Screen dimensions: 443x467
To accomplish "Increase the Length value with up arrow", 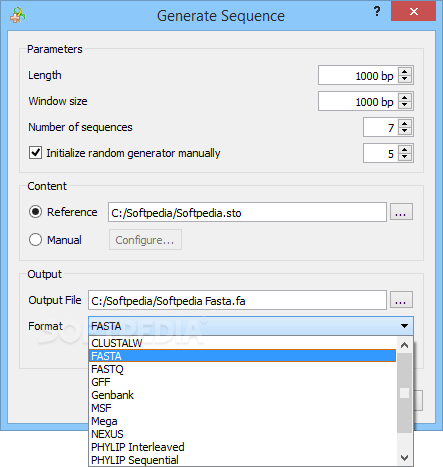I will (405, 71).
